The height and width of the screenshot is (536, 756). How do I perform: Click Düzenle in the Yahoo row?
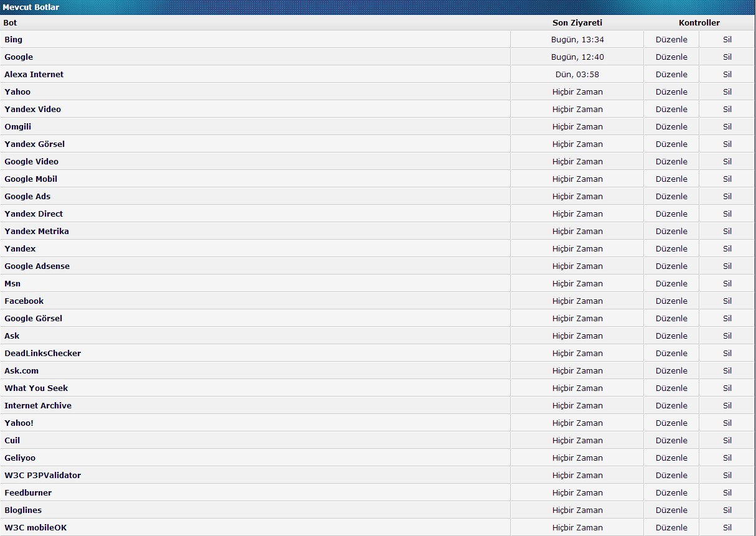pyautogui.click(x=671, y=92)
